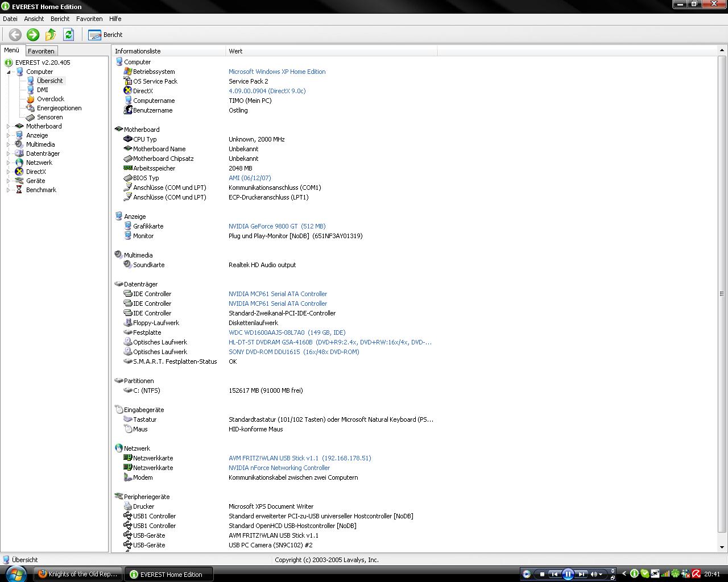Image resolution: width=728 pixels, height=582 pixels.
Task: Open Microsoft Windows XP Home Edition link
Action: 277,72
